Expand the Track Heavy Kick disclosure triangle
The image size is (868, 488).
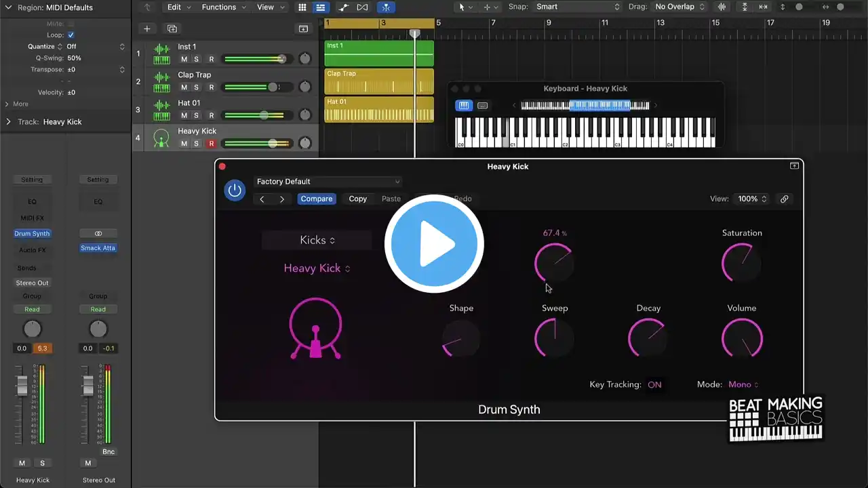8,122
